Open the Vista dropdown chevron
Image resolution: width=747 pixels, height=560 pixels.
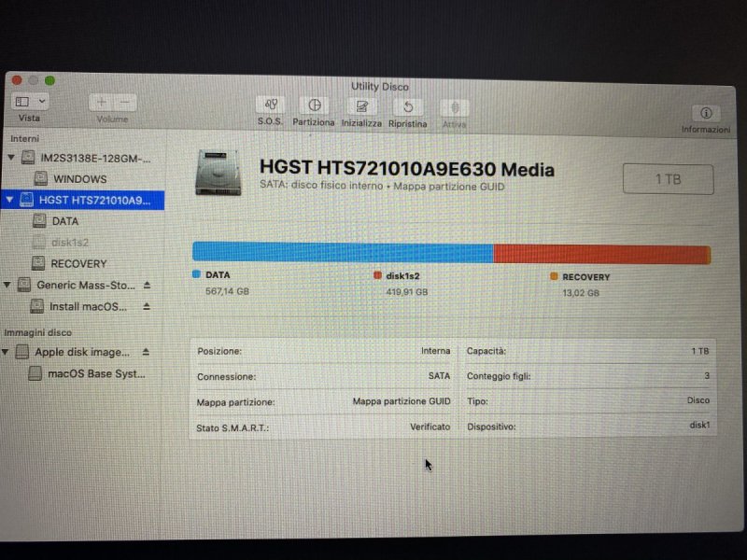(x=42, y=102)
